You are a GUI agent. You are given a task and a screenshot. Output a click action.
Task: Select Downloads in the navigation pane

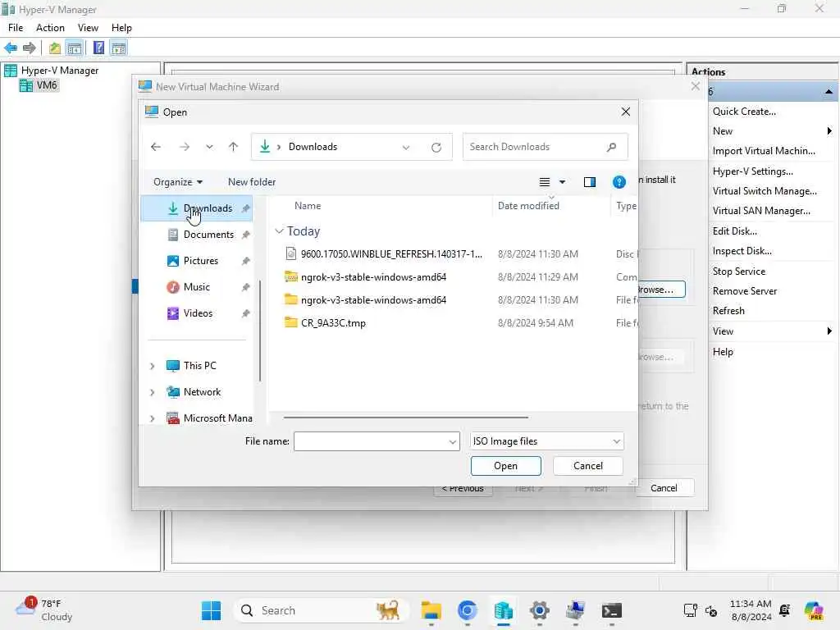[x=197, y=208]
